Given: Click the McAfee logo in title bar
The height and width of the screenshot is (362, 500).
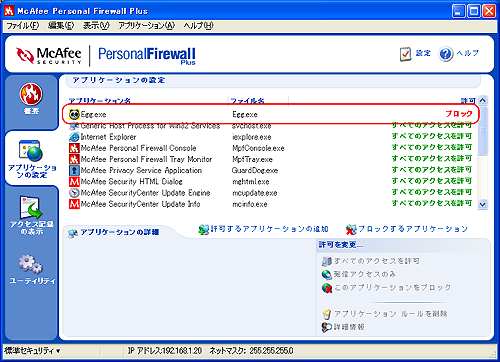Looking at the screenshot, I should click(x=9, y=11).
